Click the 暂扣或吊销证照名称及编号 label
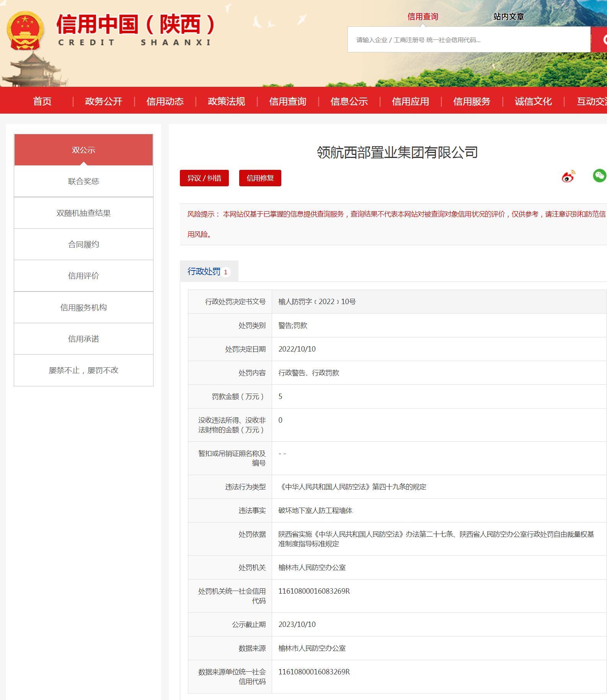607x700 pixels. click(232, 458)
